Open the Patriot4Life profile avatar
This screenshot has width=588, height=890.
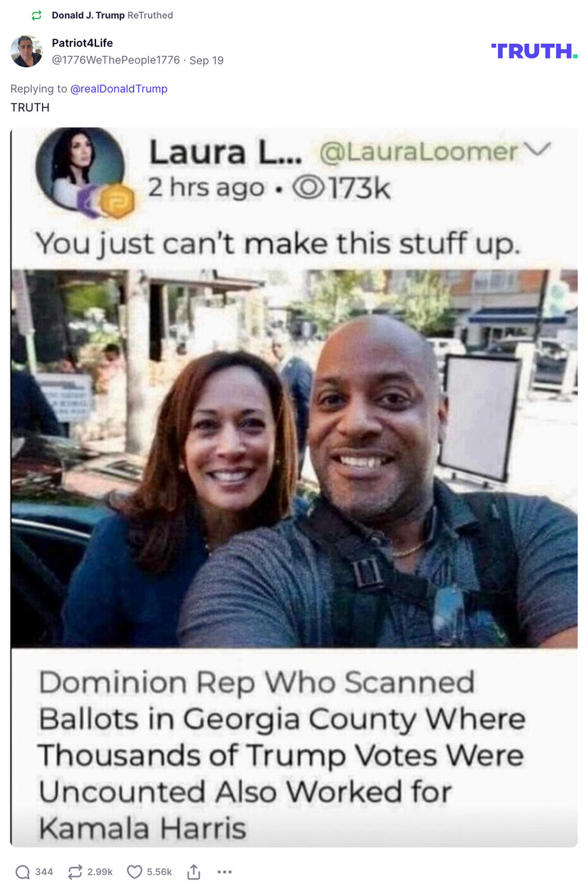(x=26, y=51)
